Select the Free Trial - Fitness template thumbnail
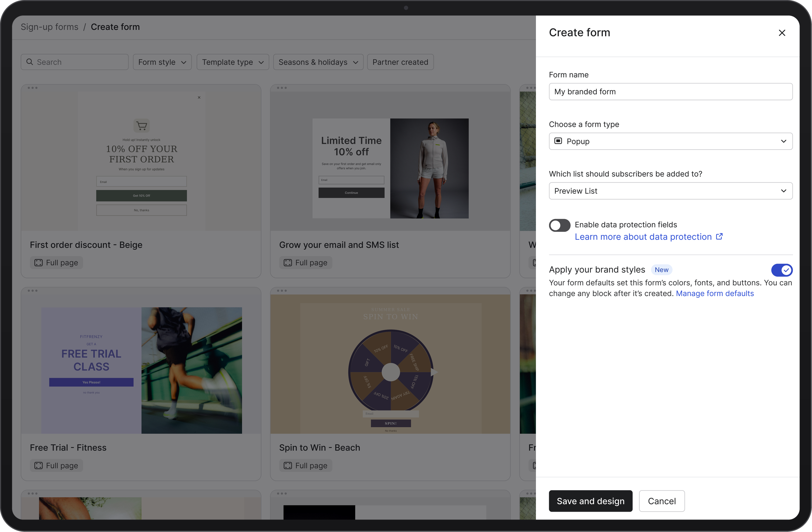This screenshot has height=532, width=812. (x=141, y=364)
